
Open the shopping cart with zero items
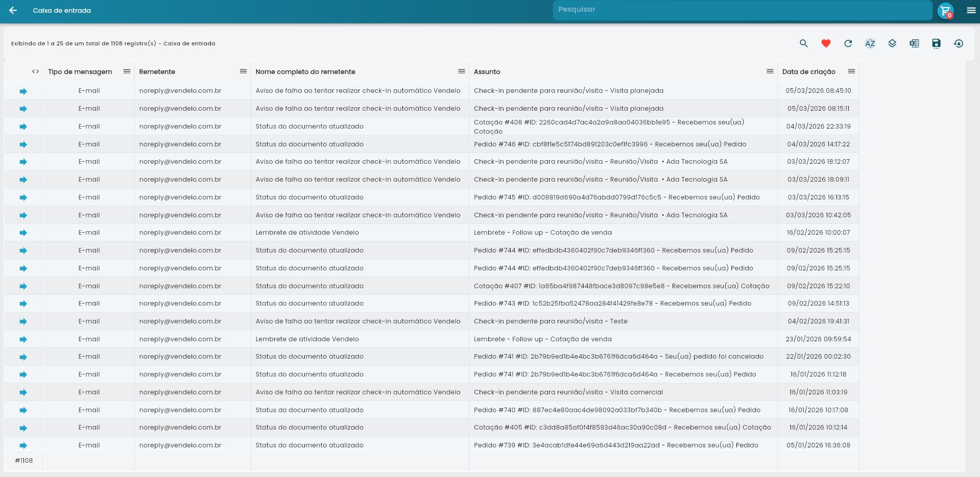[x=945, y=10]
